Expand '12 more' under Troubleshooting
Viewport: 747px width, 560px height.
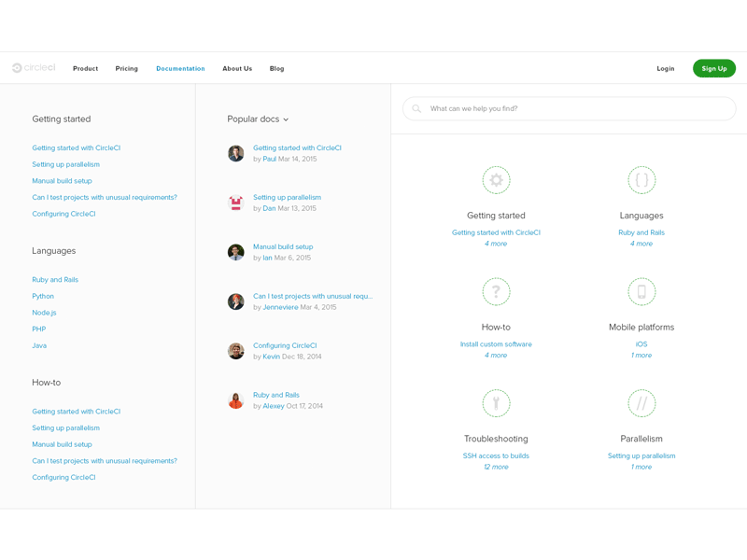(496, 467)
